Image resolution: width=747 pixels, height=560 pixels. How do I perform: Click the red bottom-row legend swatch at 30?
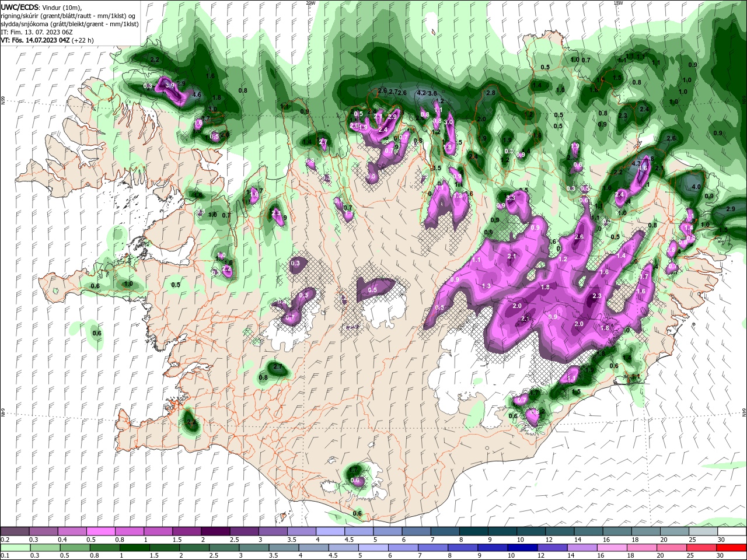[x=731, y=548]
